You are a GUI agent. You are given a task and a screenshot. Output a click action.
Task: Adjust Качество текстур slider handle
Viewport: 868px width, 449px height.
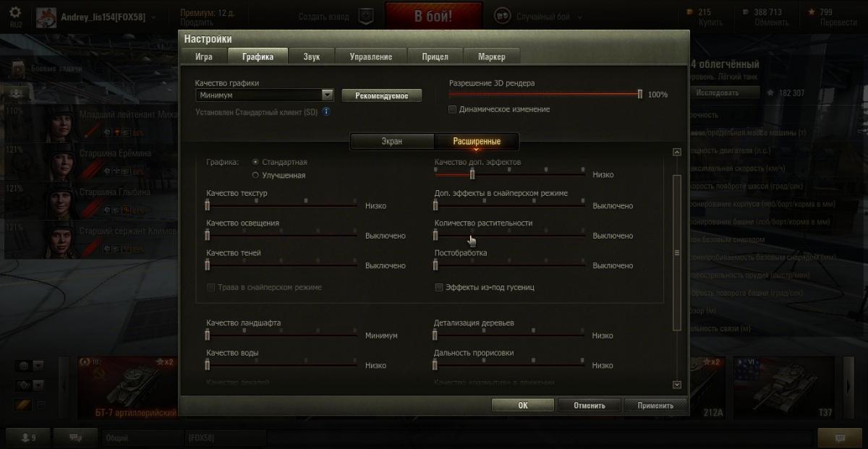click(207, 205)
